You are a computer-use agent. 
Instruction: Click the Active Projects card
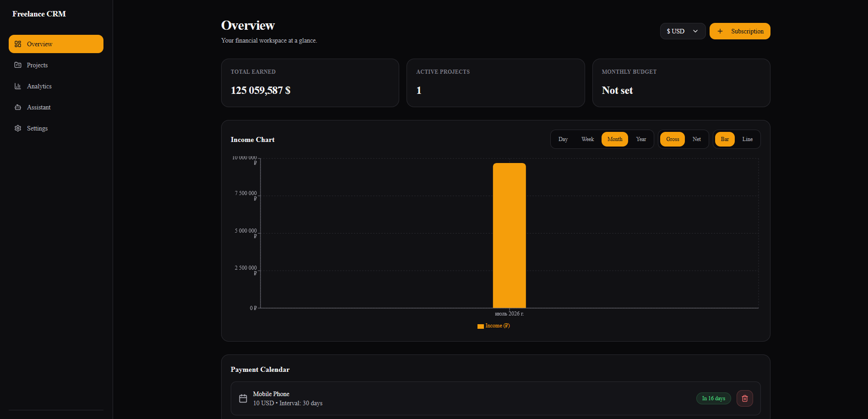tap(495, 83)
